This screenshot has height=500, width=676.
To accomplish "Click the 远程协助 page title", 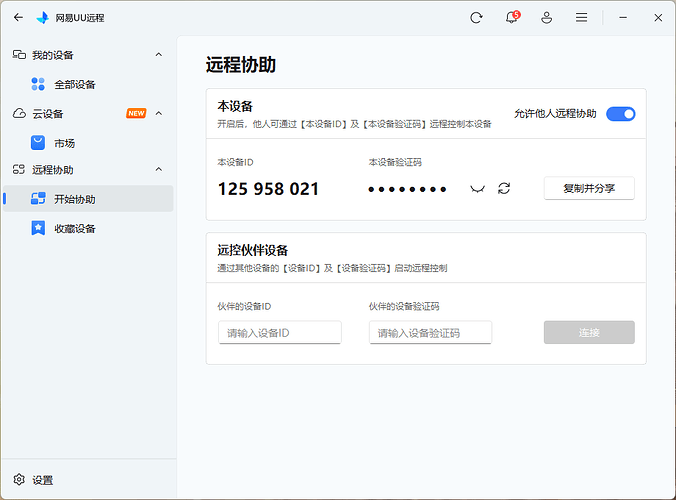I will 241,65.
